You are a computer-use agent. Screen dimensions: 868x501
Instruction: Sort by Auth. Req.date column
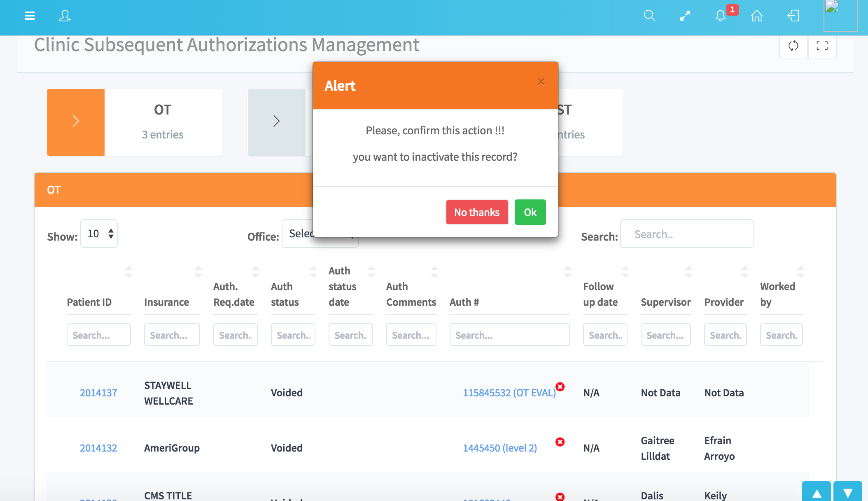[x=256, y=272]
